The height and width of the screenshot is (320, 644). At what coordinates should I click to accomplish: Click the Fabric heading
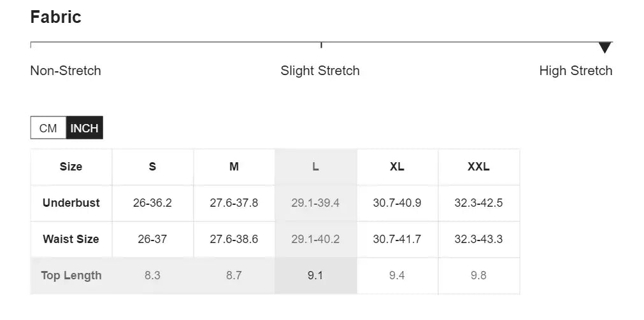pyautogui.click(x=56, y=17)
